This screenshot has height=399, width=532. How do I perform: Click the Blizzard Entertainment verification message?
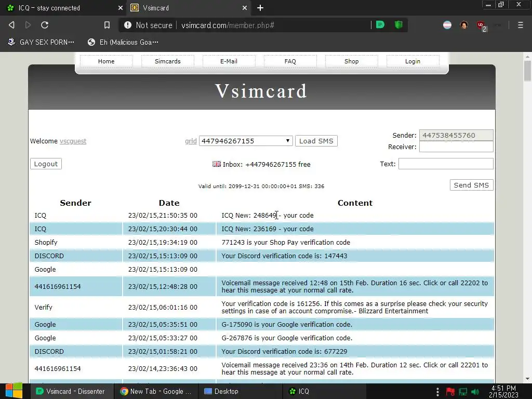pos(354,307)
